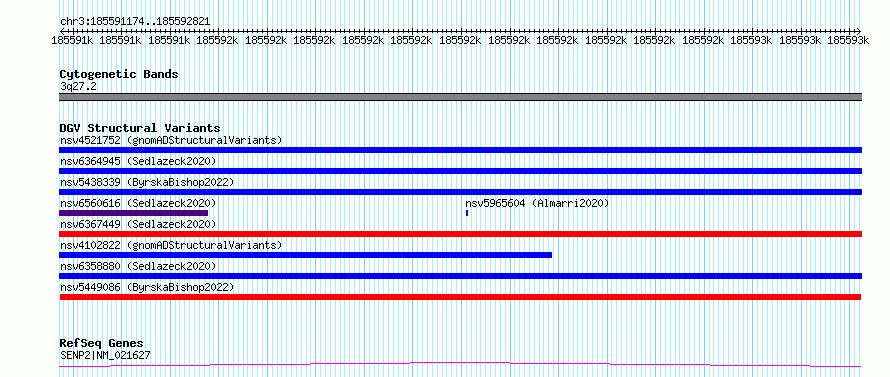Select the red bar under nsv6367449
The height and width of the screenshot is (377, 890).
(x=460, y=234)
